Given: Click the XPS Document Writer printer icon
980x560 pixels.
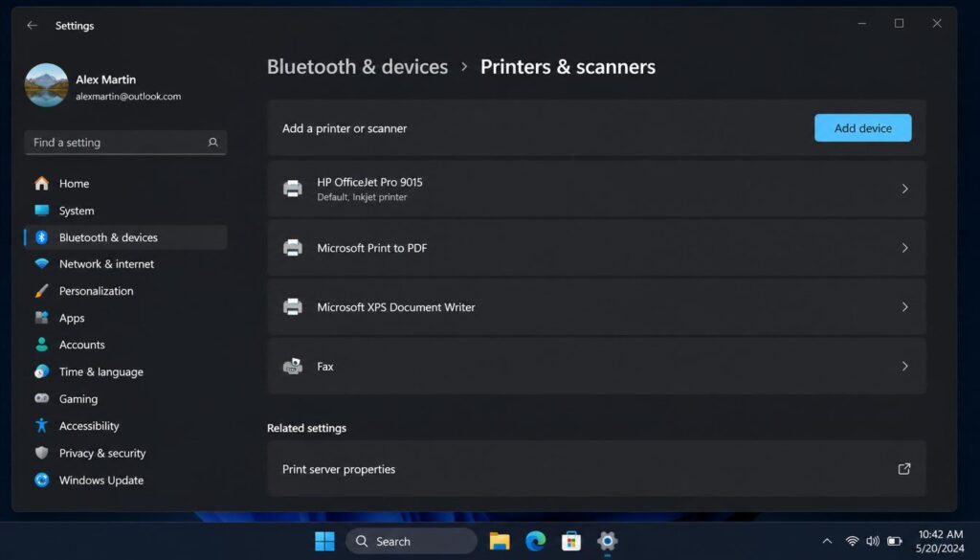Looking at the screenshot, I should [x=293, y=307].
